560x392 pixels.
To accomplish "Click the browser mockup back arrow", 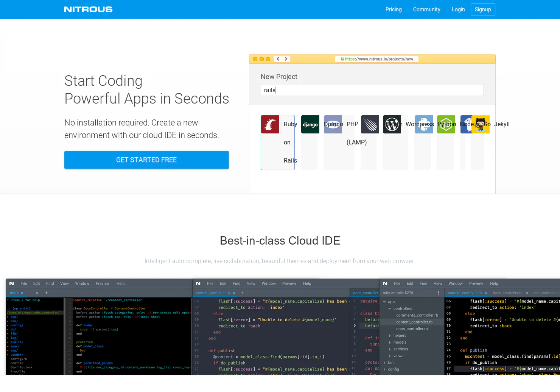I will click(278, 59).
